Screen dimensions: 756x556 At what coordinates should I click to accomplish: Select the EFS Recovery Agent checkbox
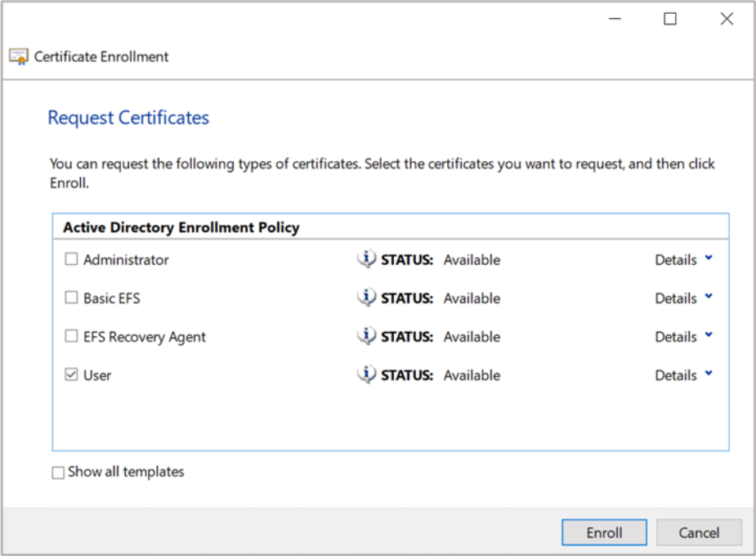coord(72,337)
